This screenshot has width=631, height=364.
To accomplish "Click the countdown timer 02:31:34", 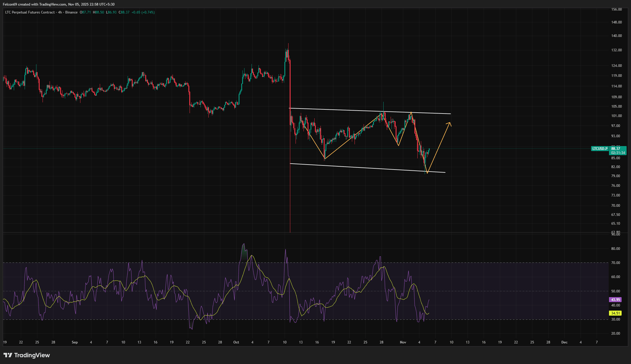I will pos(618,153).
